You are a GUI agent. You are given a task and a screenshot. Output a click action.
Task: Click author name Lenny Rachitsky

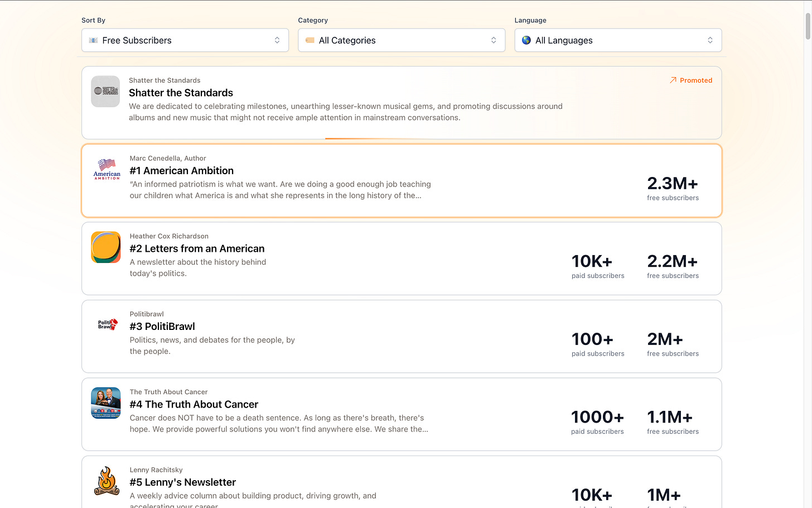click(156, 470)
